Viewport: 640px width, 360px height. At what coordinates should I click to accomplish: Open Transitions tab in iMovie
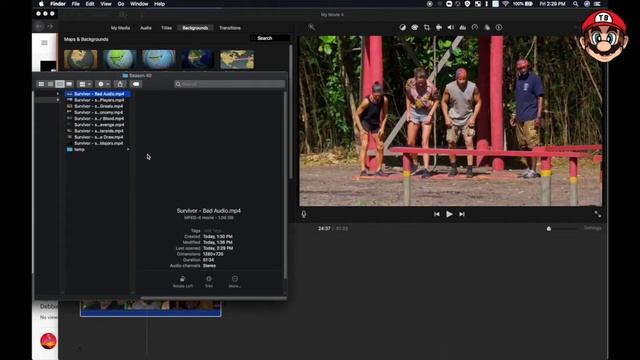tap(230, 28)
